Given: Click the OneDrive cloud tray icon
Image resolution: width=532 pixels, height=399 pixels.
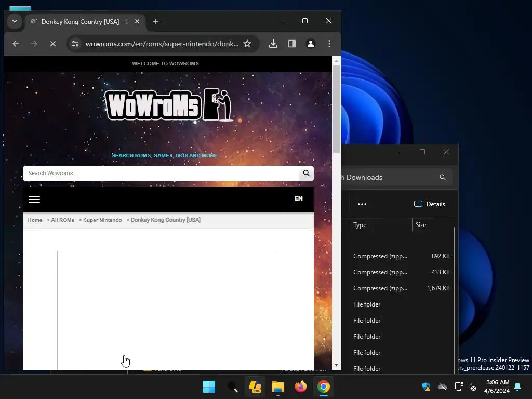Looking at the screenshot, I should coord(443,387).
